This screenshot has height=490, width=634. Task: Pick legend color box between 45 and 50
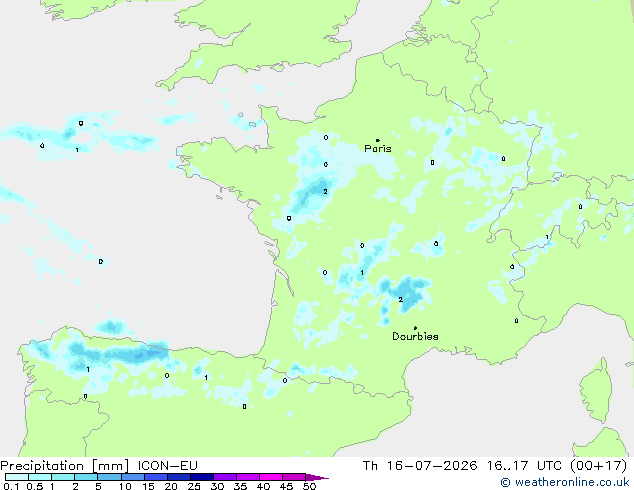[x=294, y=477]
